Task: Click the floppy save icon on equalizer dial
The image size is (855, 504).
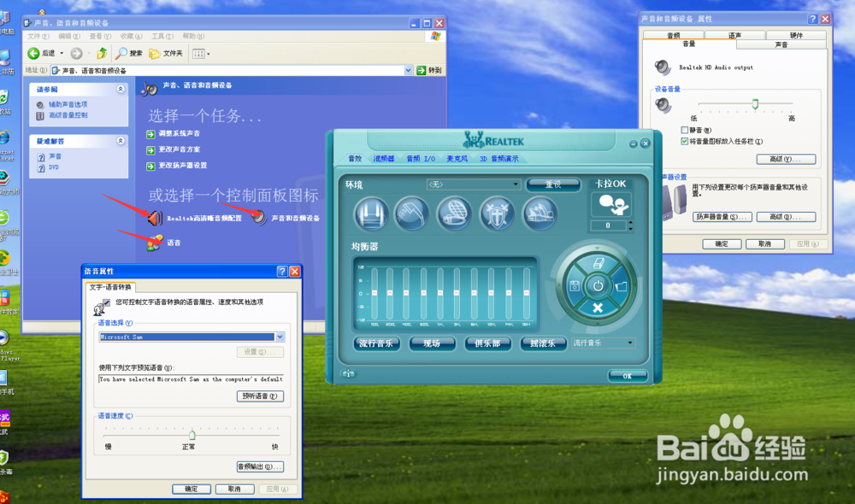Action: click(x=575, y=286)
